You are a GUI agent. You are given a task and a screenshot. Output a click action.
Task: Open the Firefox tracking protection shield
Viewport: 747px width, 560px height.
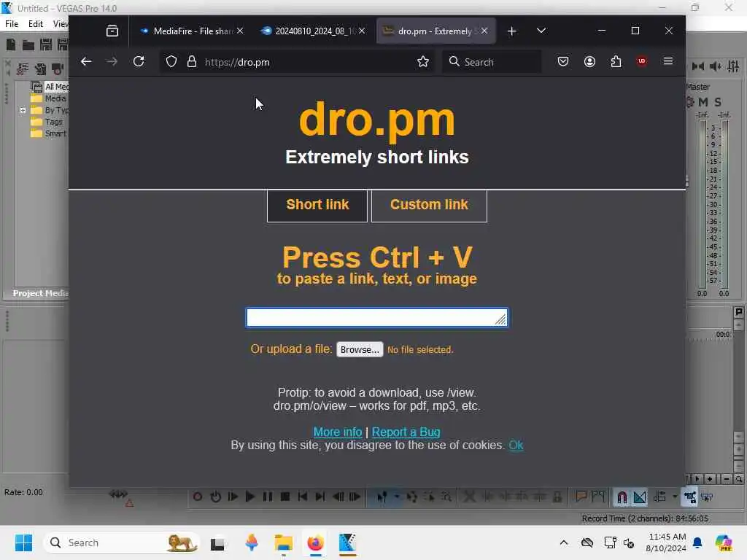click(x=171, y=62)
